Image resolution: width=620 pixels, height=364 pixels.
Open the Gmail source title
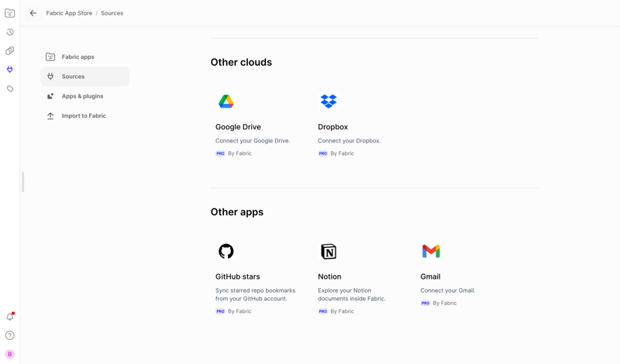pos(430,276)
